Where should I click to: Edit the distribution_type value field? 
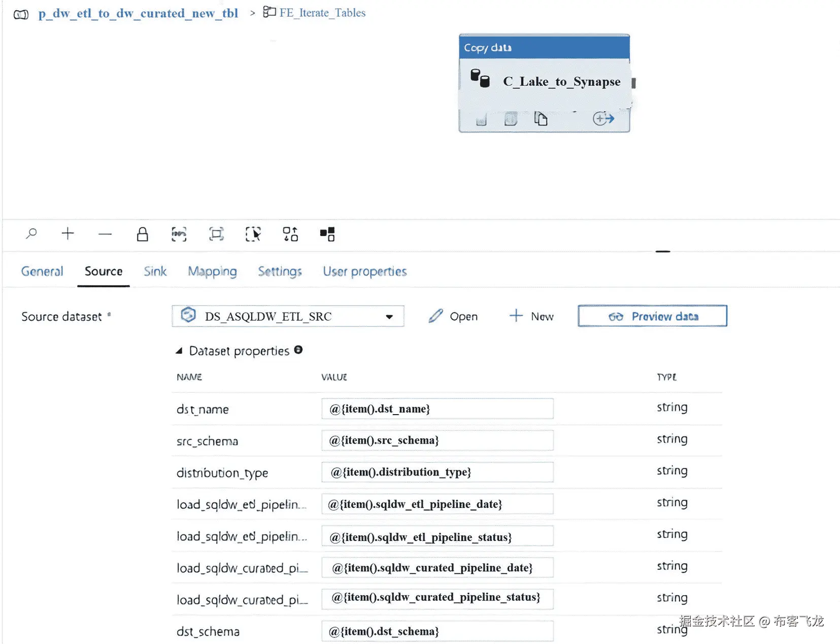[x=437, y=472]
